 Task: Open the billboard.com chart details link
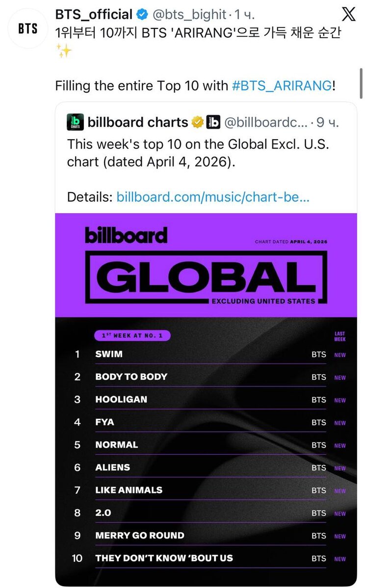click(x=213, y=197)
